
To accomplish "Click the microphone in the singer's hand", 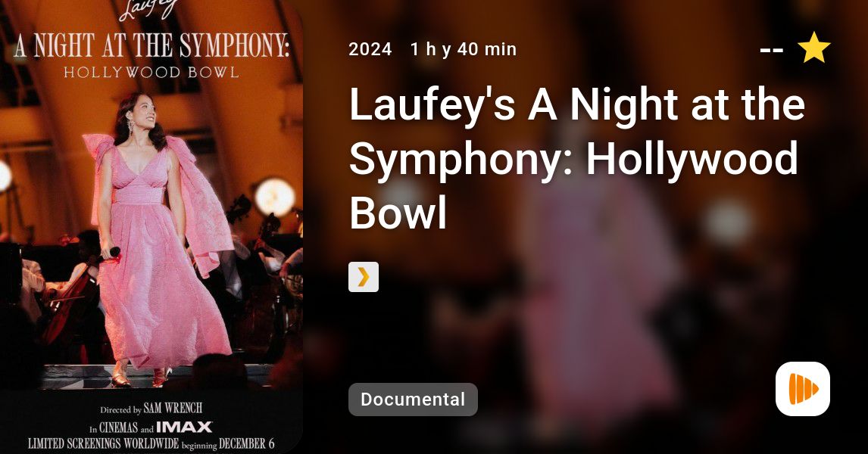I will [x=112, y=253].
